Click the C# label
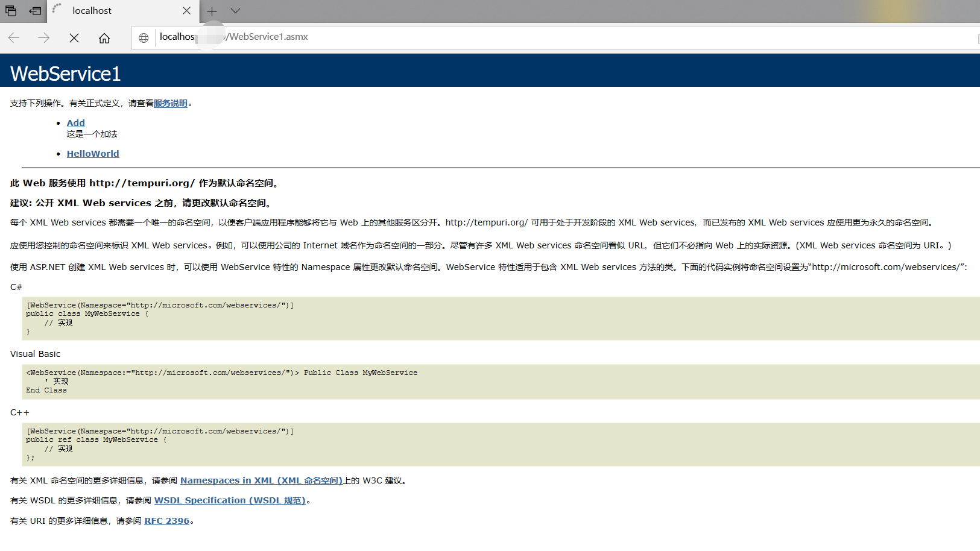Image resolution: width=980 pixels, height=551 pixels. pyautogui.click(x=16, y=287)
